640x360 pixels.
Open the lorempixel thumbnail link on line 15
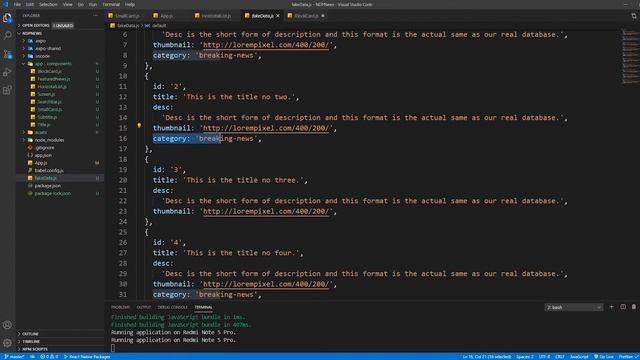coord(266,128)
